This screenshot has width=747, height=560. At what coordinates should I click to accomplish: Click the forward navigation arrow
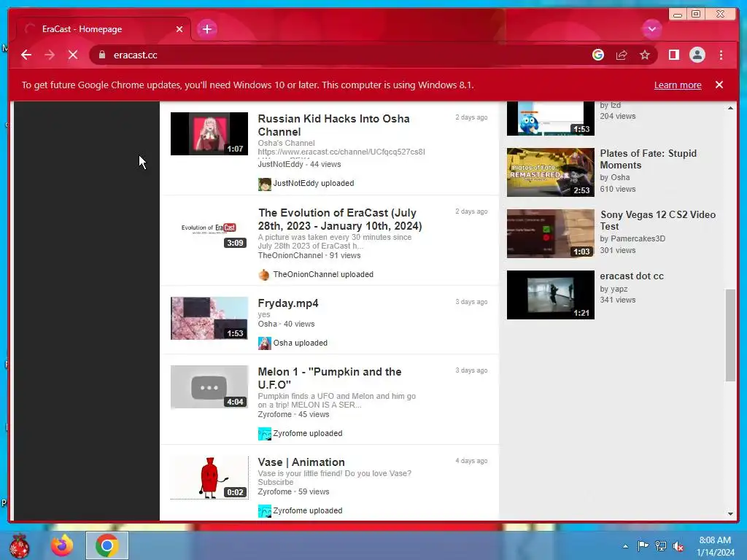tap(50, 55)
